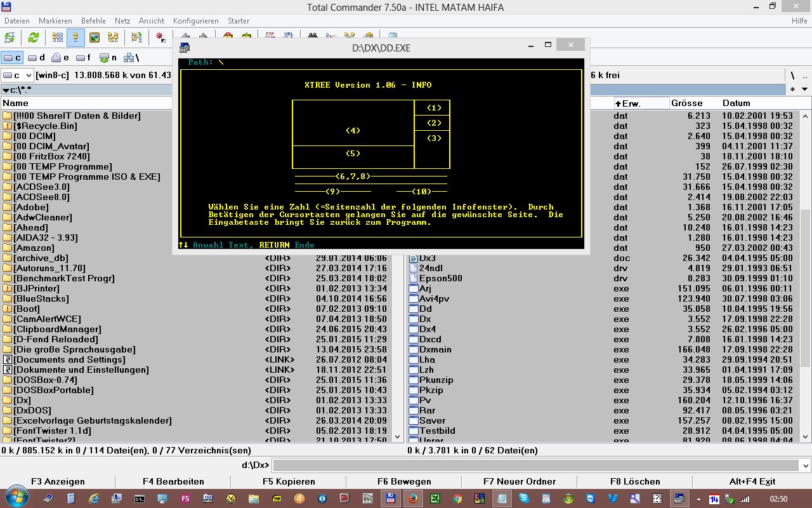Select CD drive e button
This screenshot has width=812, height=508.
[x=61, y=58]
